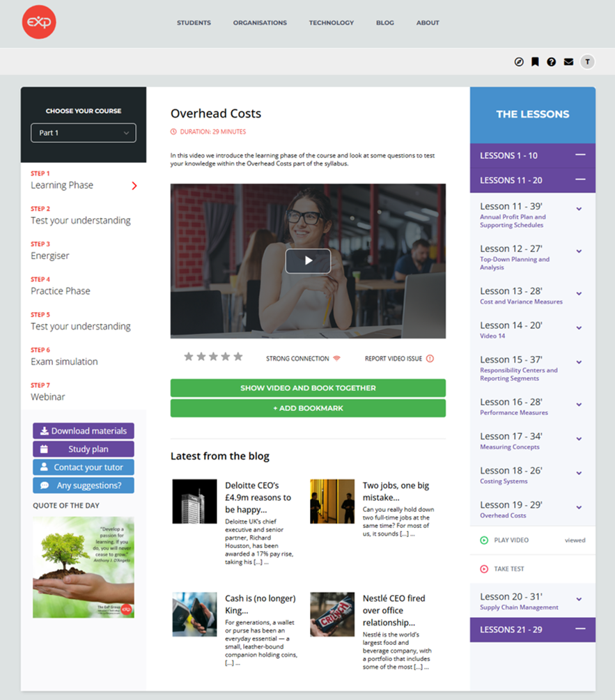Viewport: 615px width, 700px height.
Task: Click the compass icon in top bar
Action: pyautogui.click(x=518, y=62)
